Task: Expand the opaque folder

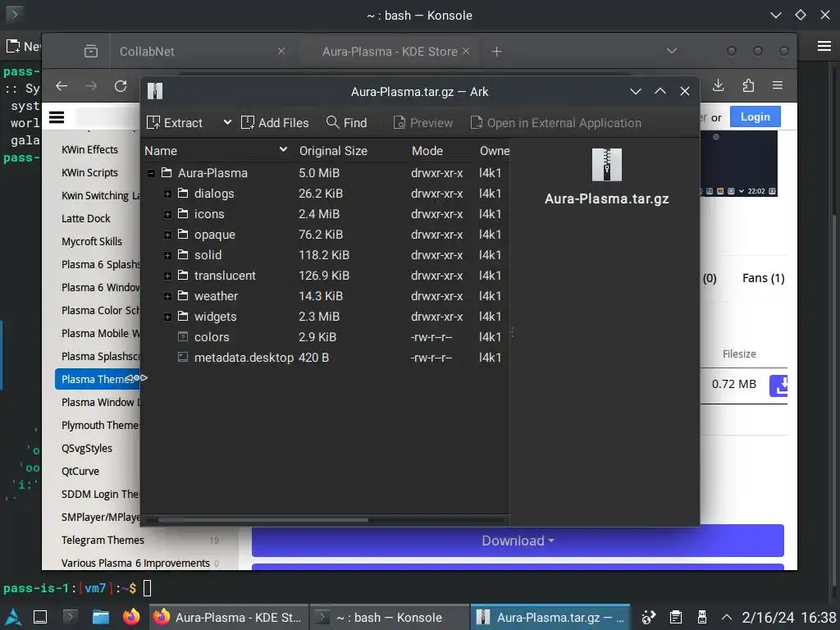Action: click(x=167, y=235)
